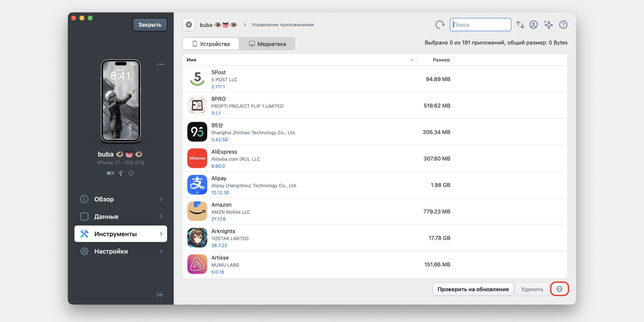This screenshot has width=644, height=322.
Task: Click the Amazon version 27.17.6
Action: [218, 219]
